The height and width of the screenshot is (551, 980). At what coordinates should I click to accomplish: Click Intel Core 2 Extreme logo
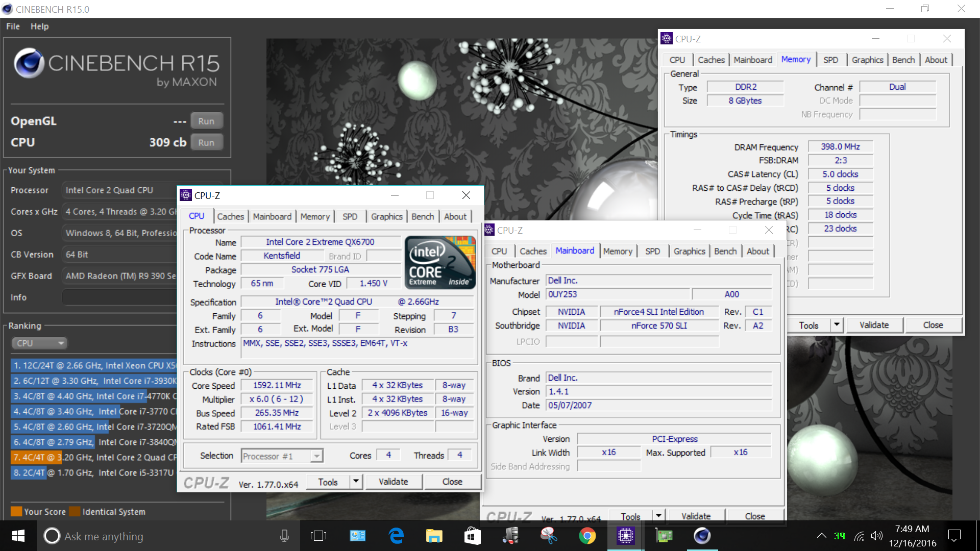tap(440, 262)
